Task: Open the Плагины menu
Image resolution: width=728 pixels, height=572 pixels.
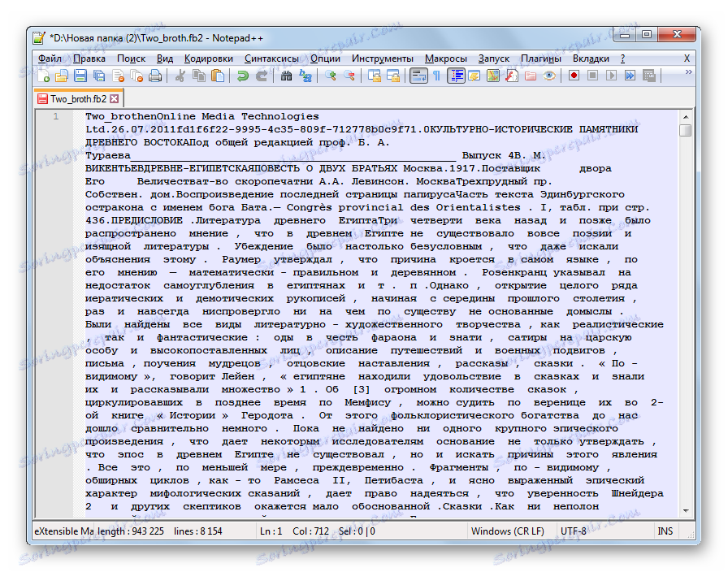Action: [541, 58]
